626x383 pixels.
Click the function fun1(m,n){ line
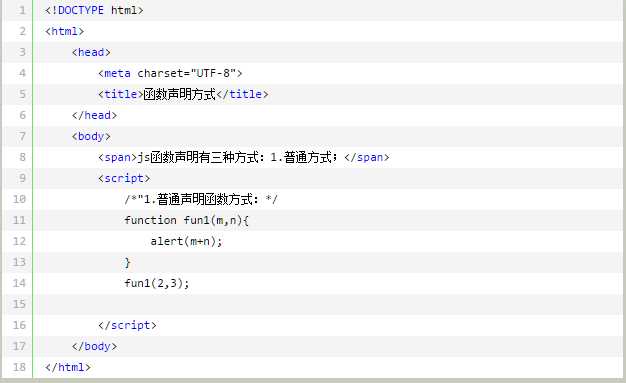point(186,220)
